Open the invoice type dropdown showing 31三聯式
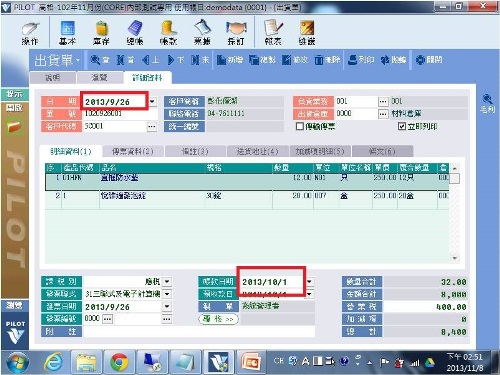Screen dimensions: 500x375 (167, 294)
